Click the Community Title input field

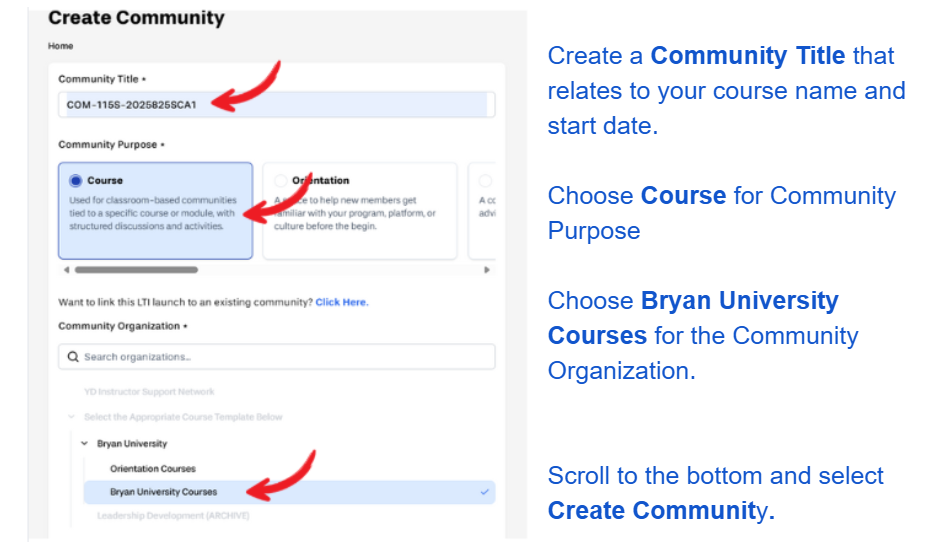(x=277, y=104)
